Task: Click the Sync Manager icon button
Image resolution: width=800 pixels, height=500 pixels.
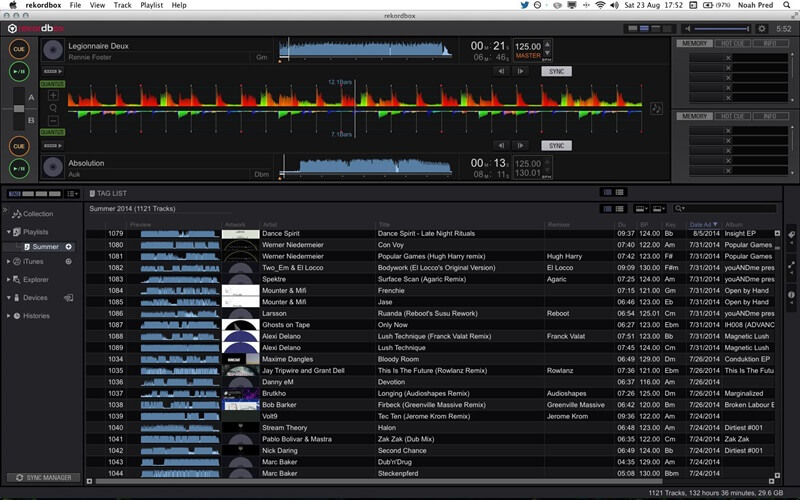Action: click(x=42, y=478)
